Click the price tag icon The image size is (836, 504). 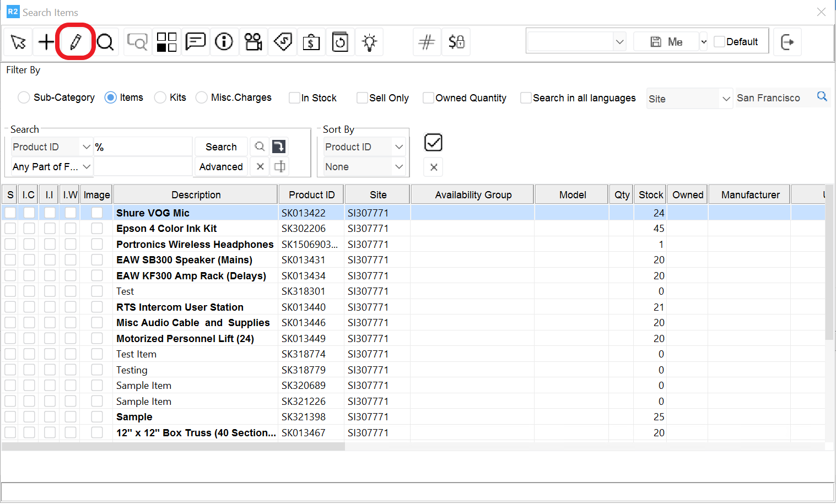click(283, 42)
